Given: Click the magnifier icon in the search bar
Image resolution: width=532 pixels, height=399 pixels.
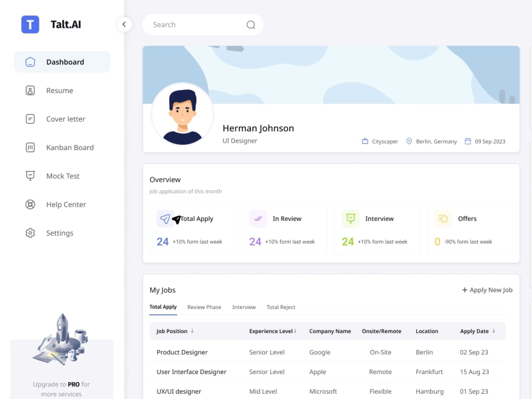Looking at the screenshot, I should pyautogui.click(x=251, y=25).
